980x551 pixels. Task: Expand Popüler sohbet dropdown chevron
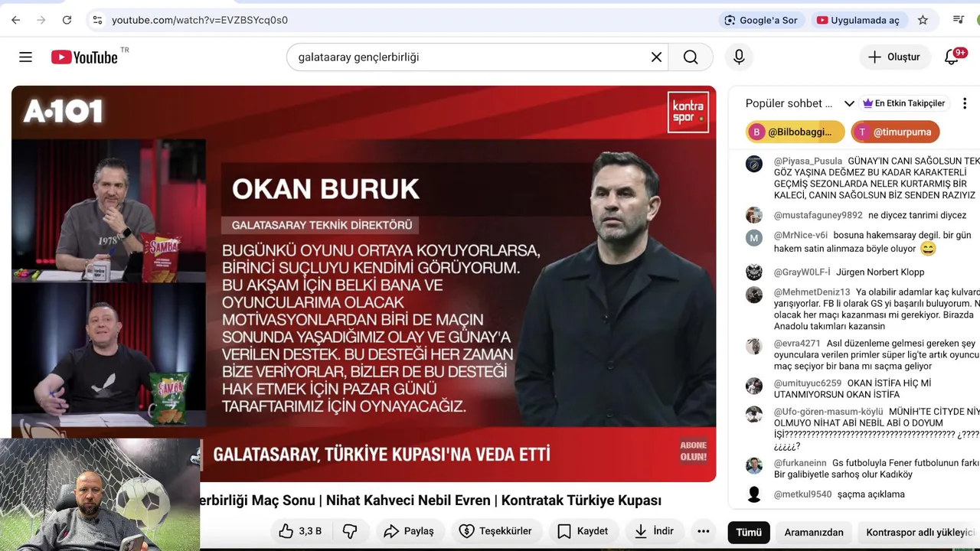[849, 103]
